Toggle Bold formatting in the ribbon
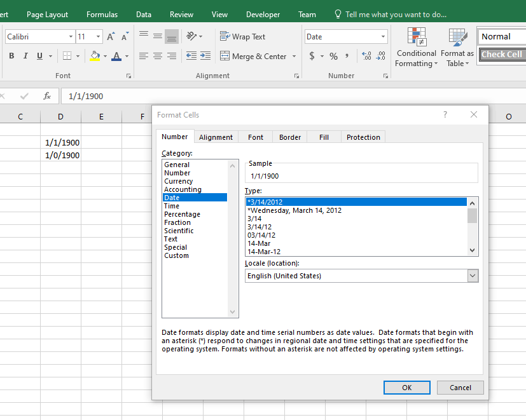Image resolution: width=526 pixels, height=420 pixels. (11, 56)
